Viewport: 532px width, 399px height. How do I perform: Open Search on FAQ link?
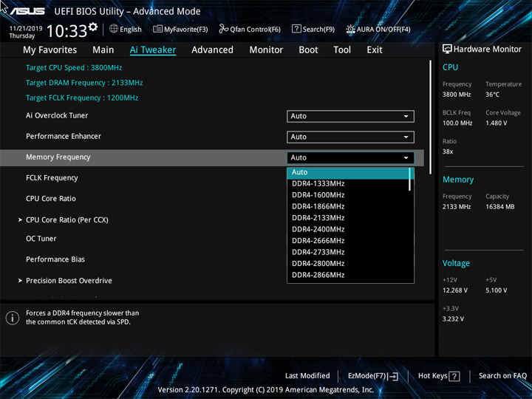[x=502, y=376]
